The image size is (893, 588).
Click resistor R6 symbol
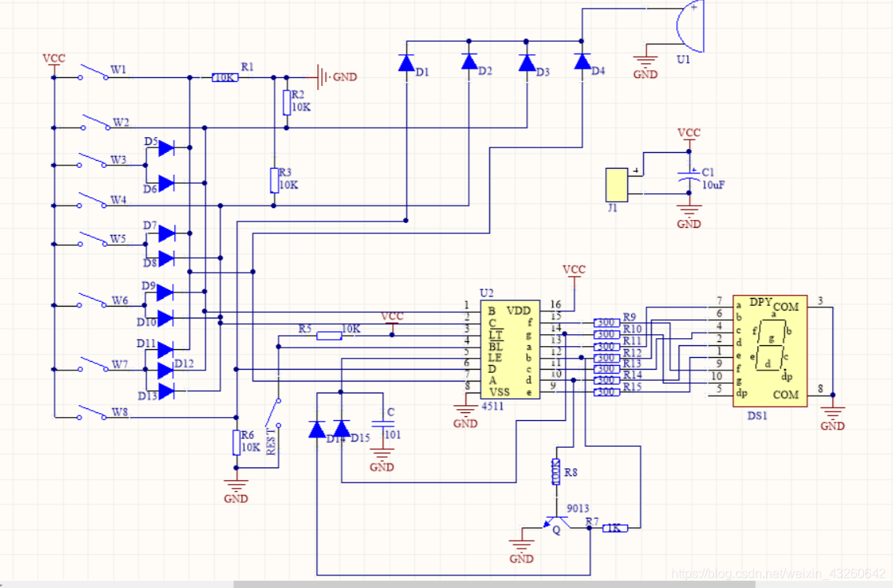[x=237, y=442]
